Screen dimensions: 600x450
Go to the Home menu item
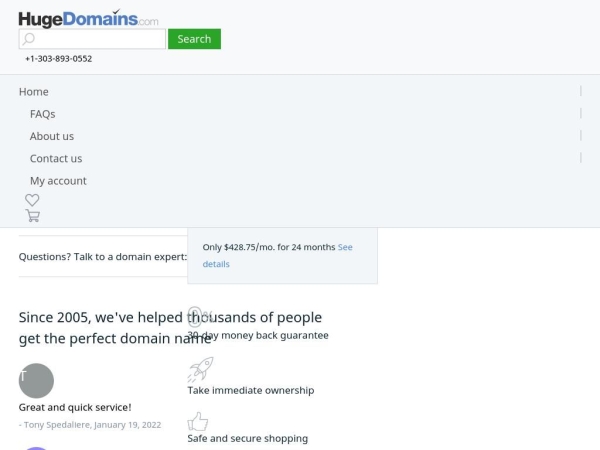[34, 91]
